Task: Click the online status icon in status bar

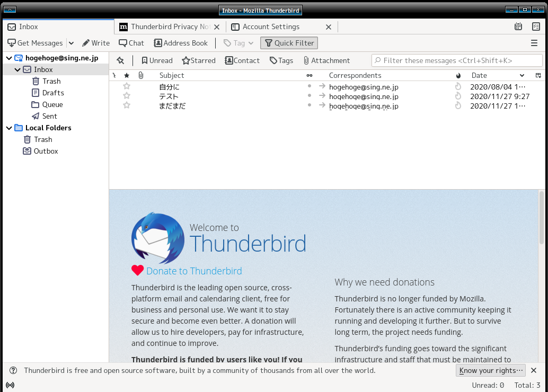Action: point(10,385)
